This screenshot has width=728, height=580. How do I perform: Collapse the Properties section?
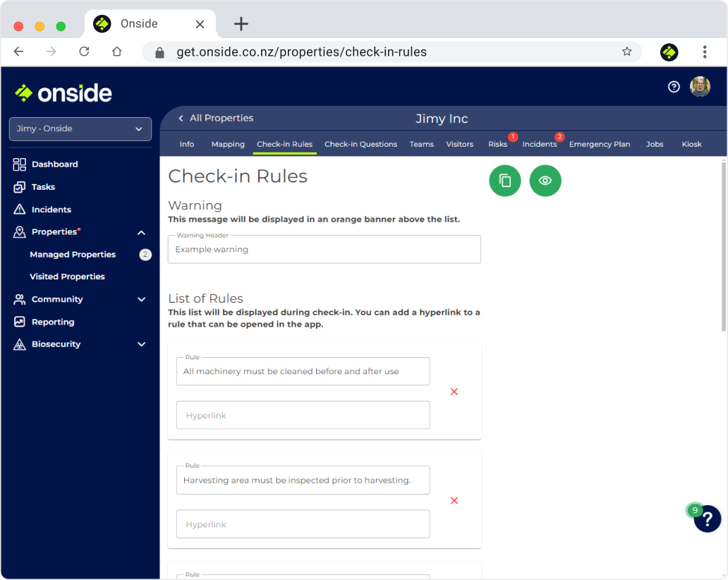pos(140,231)
